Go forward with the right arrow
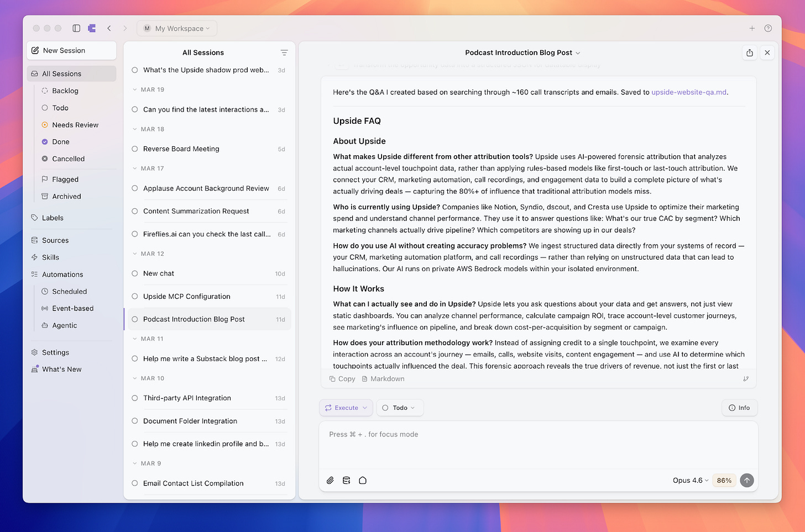This screenshot has height=532, width=805. 125,28
